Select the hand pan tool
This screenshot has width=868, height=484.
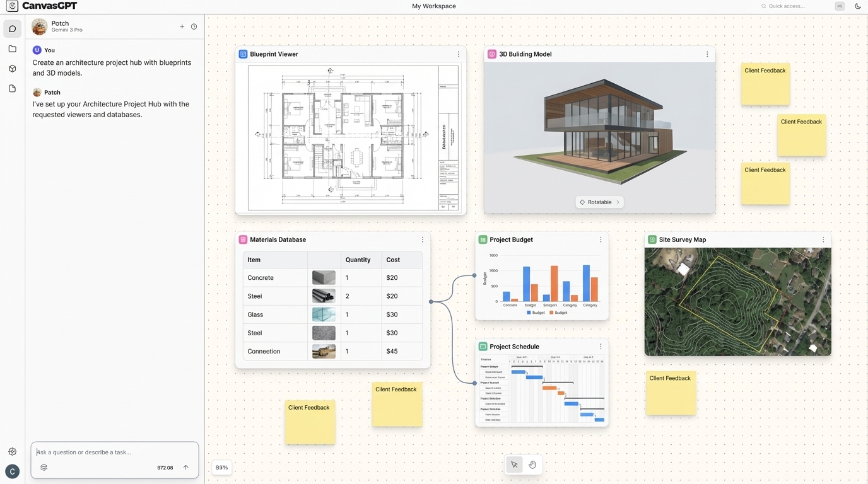coord(532,465)
